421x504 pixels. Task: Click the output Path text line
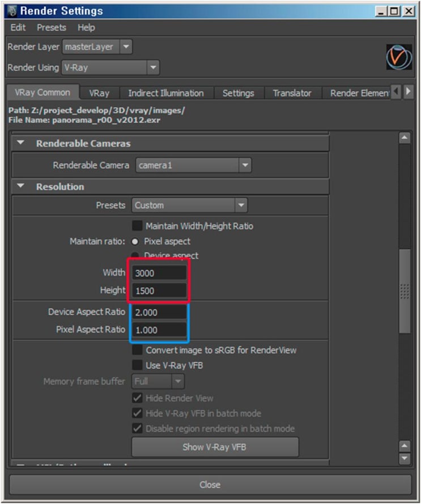[x=96, y=110]
